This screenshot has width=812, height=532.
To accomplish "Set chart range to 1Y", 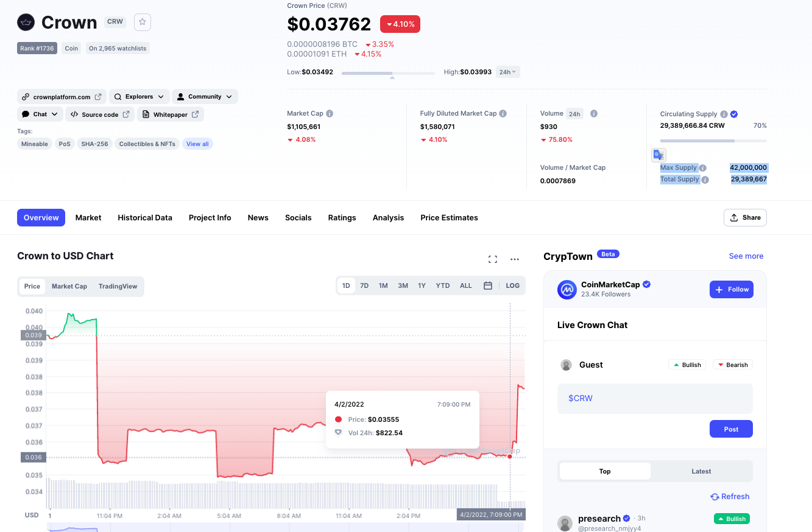I will click(422, 285).
